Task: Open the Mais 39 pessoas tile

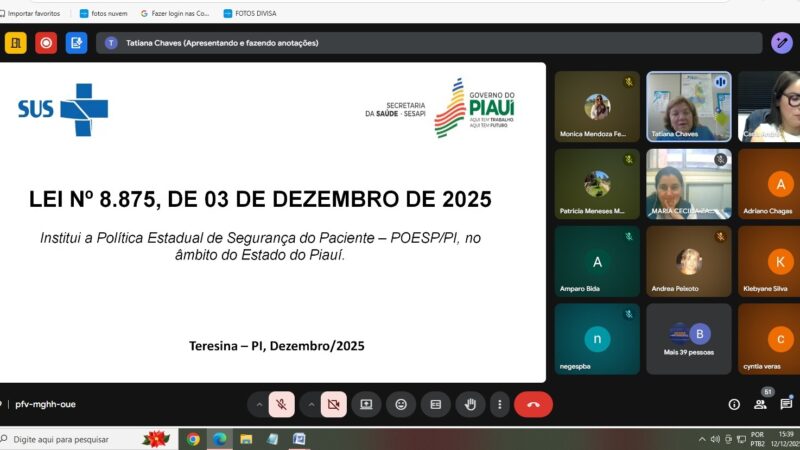Action: point(689,339)
